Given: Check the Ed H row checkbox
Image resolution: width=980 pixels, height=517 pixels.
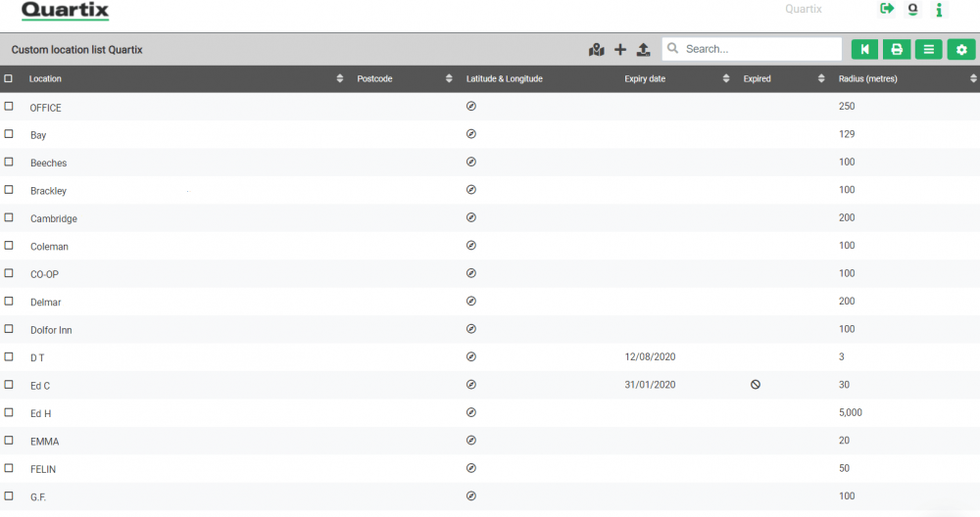Looking at the screenshot, I should (9, 412).
